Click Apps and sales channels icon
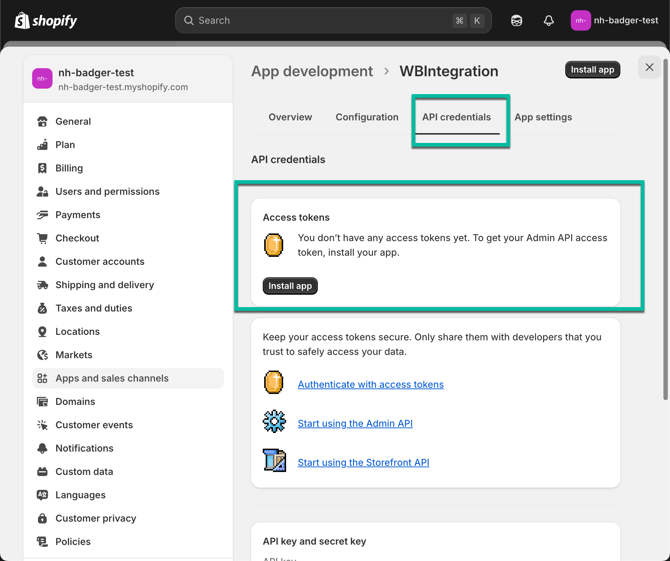The height and width of the screenshot is (561, 670). pyautogui.click(x=42, y=378)
